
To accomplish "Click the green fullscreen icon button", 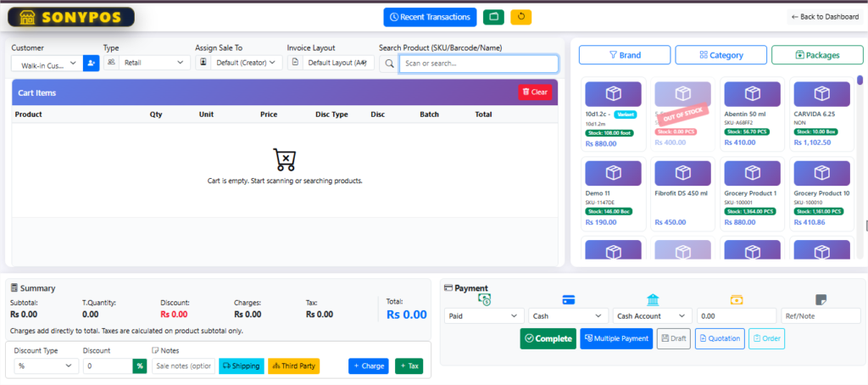I will click(x=492, y=17).
